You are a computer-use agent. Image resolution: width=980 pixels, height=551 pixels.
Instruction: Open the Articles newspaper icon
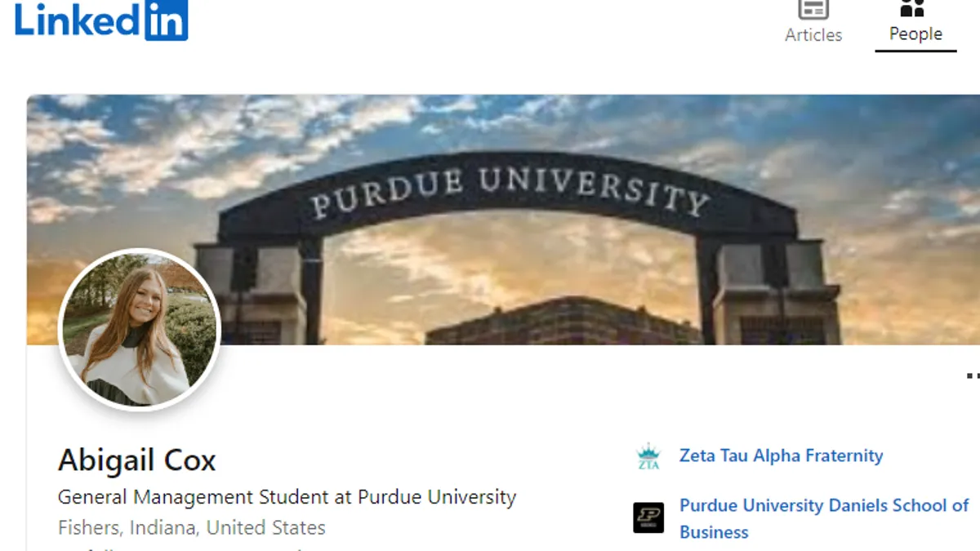tap(813, 9)
